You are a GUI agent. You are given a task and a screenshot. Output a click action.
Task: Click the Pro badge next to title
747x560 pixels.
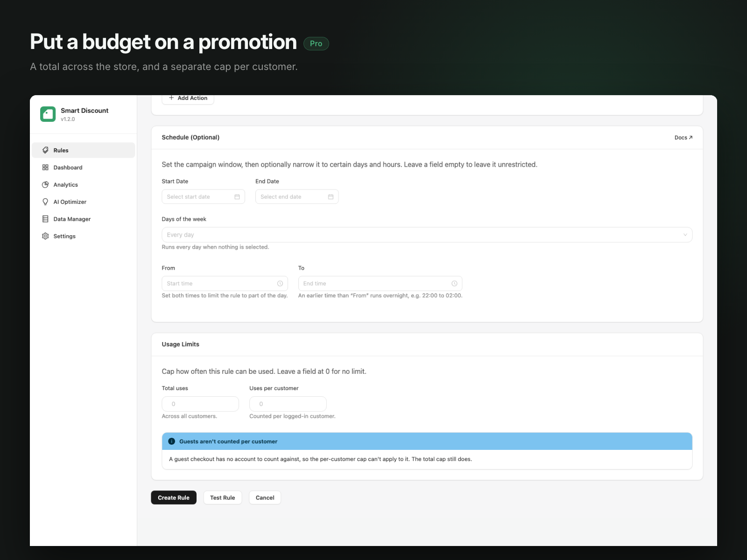[x=316, y=43]
